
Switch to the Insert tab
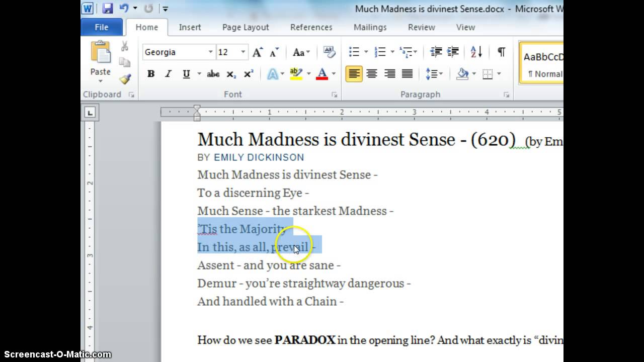(190, 27)
